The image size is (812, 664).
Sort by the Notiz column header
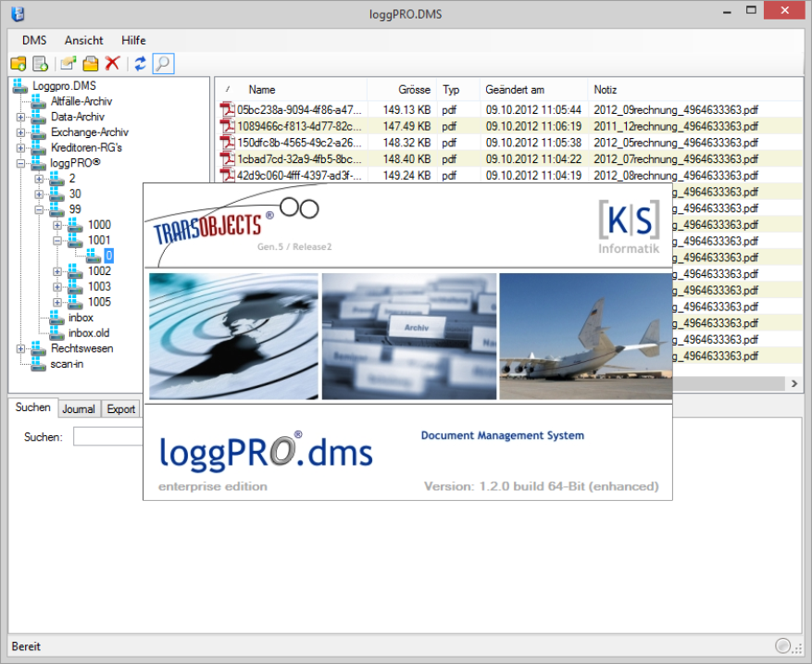tap(695, 90)
